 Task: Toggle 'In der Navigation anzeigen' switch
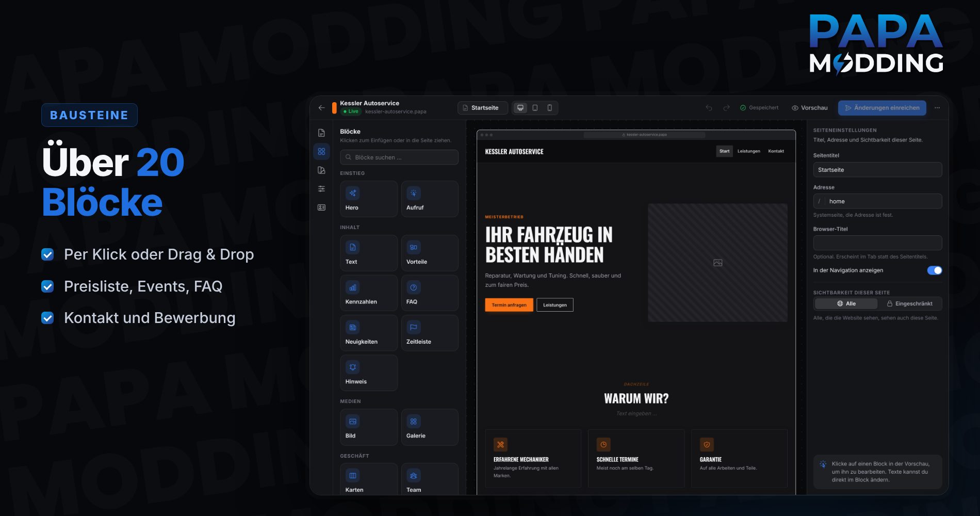(935, 270)
